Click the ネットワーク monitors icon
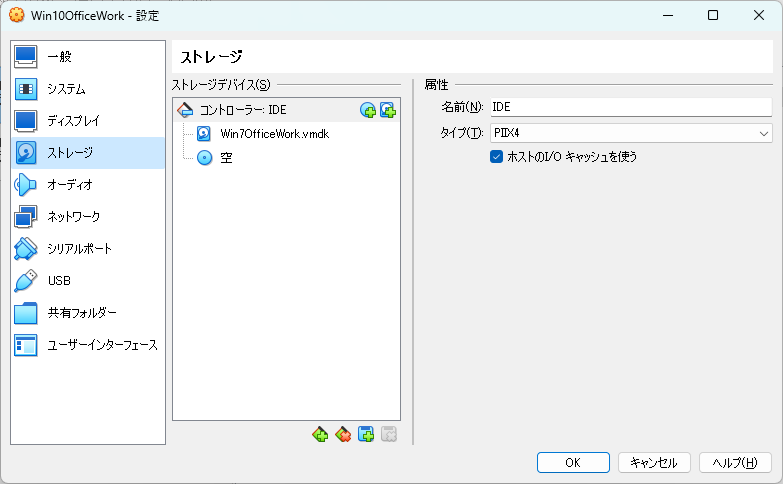783x484 pixels. click(x=25, y=217)
